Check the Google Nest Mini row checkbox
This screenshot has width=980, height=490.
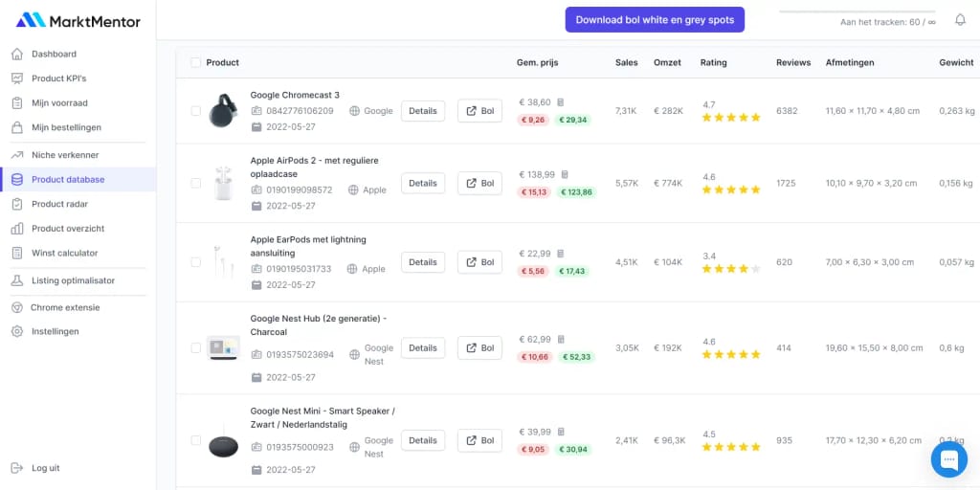[195, 440]
